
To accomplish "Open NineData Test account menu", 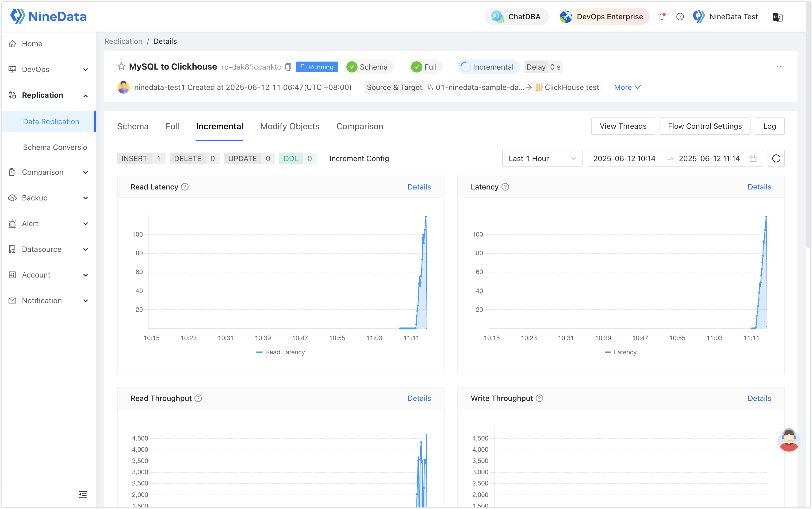I will 726,17.
